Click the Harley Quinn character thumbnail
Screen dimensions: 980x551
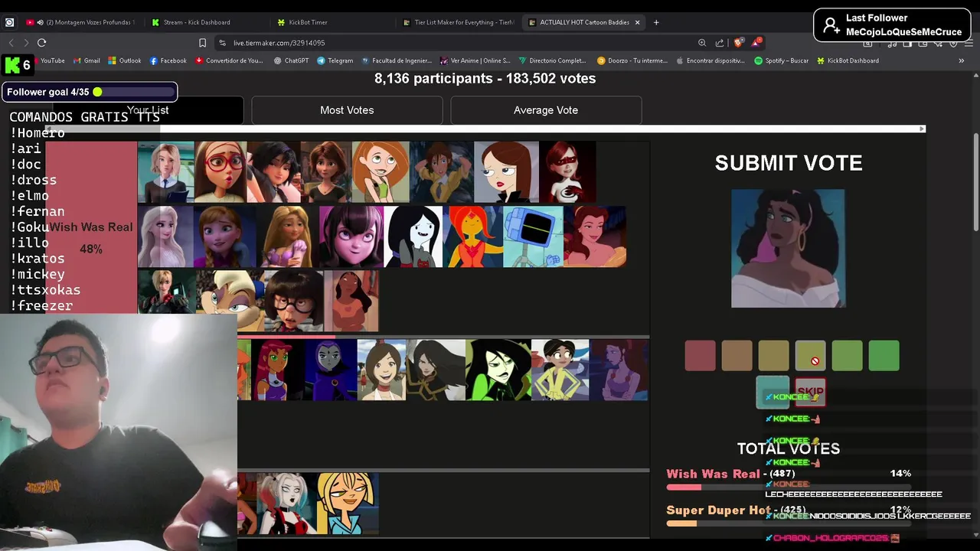[286, 504]
